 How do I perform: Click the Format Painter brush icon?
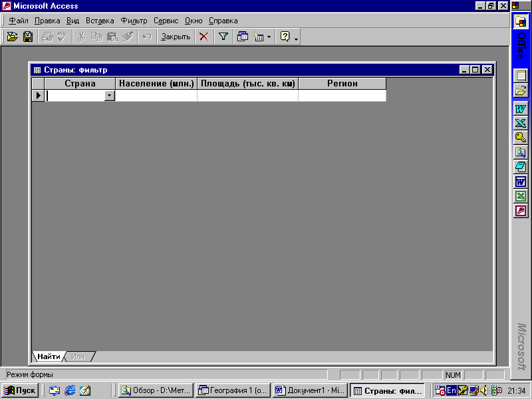coord(128,37)
